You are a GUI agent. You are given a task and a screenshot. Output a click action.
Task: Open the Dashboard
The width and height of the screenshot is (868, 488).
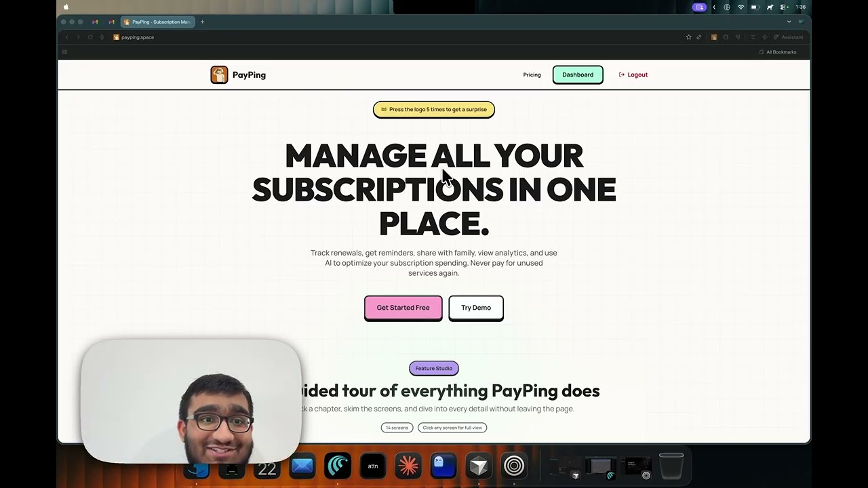click(x=578, y=75)
